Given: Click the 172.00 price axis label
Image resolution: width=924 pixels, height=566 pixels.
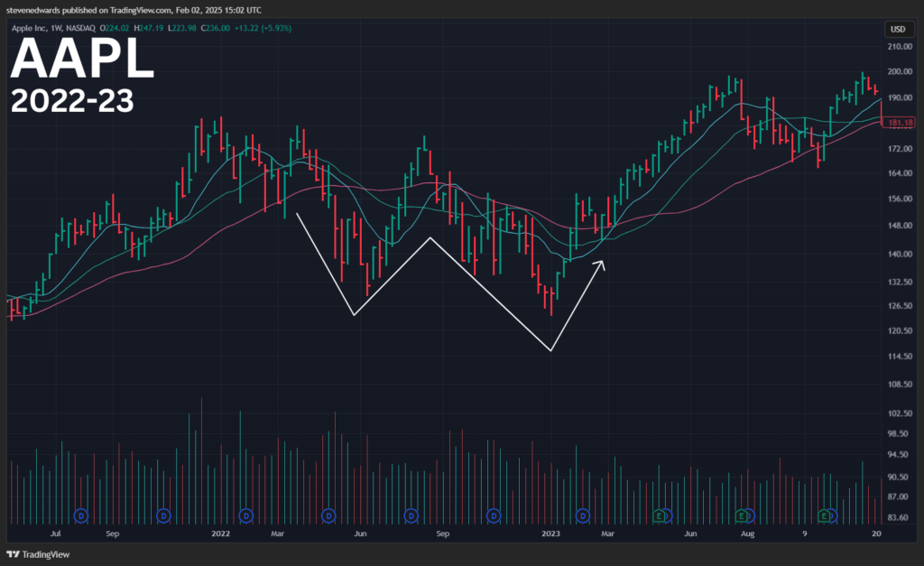Looking at the screenshot, I should [x=900, y=149].
